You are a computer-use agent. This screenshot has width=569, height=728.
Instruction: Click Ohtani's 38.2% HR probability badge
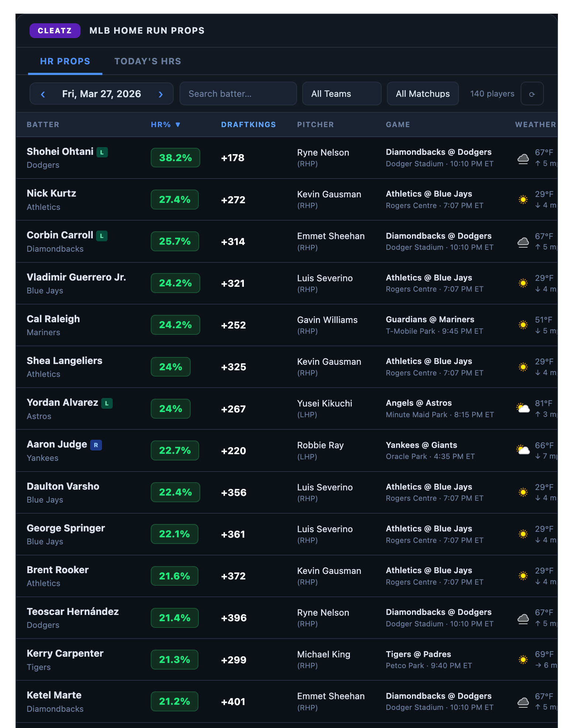pyautogui.click(x=176, y=158)
